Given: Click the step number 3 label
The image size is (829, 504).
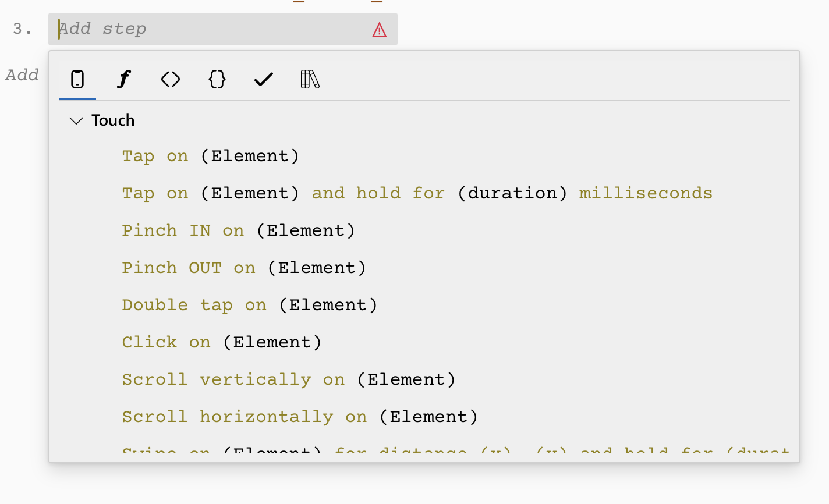Looking at the screenshot, I should (x=22, y=29).
